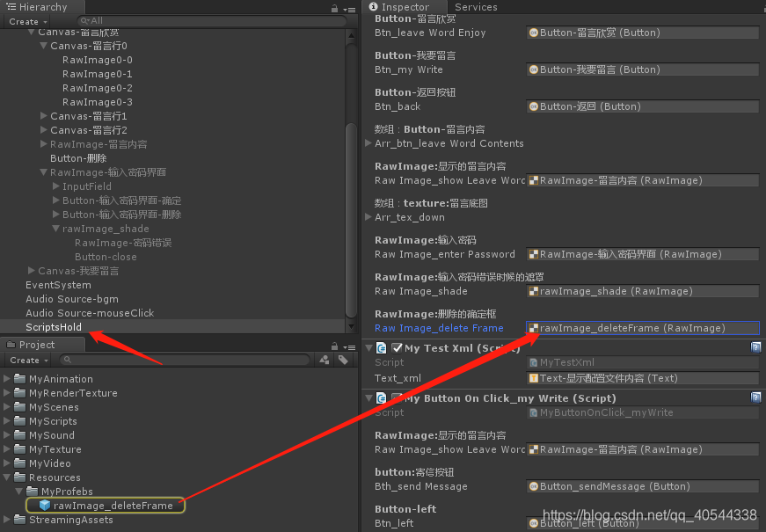This screenshot has height=532, width=766.
Task: Select Button-删除 in the Hierarchy
Action: point(172,158)
